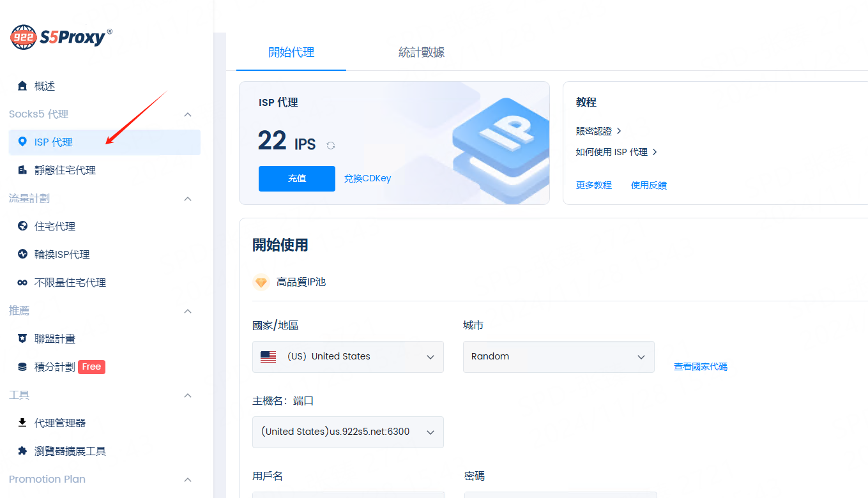Screen dimensions: 868x498
Task: Click the 兌換CDKey link
Action: click(x=368, y=179)
